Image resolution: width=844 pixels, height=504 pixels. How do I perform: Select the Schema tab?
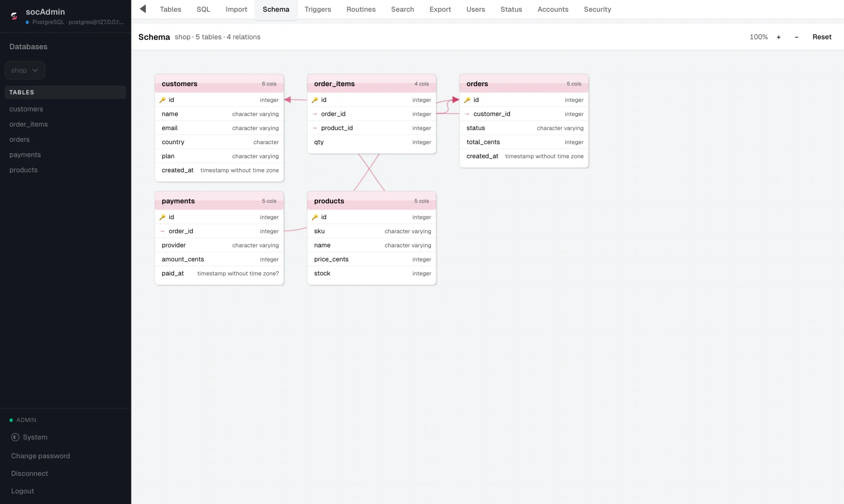click(276, 9)
